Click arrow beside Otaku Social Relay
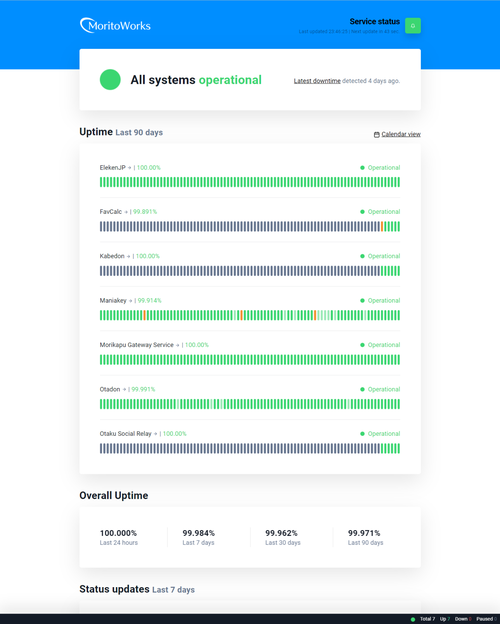 (x=155, y=434)
